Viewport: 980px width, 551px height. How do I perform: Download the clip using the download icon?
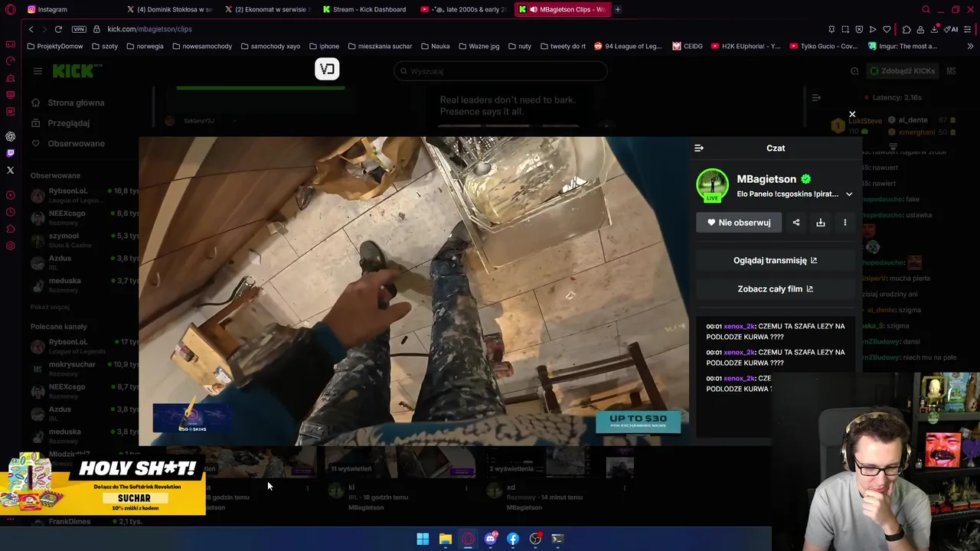pyautogui.click(x=821, y=223)
